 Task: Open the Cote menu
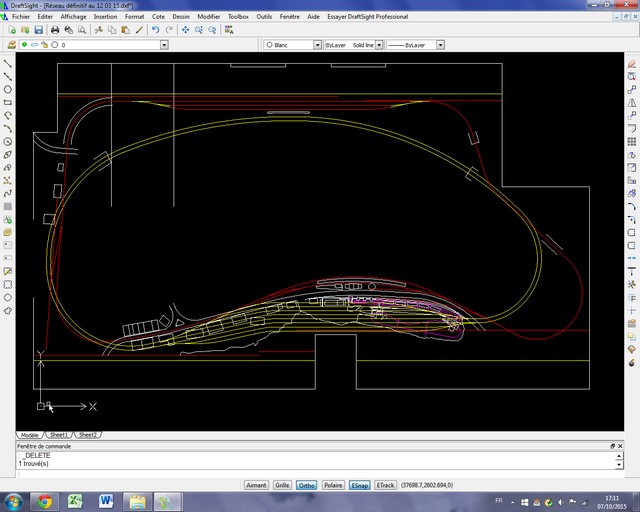(x=158, y=17)
